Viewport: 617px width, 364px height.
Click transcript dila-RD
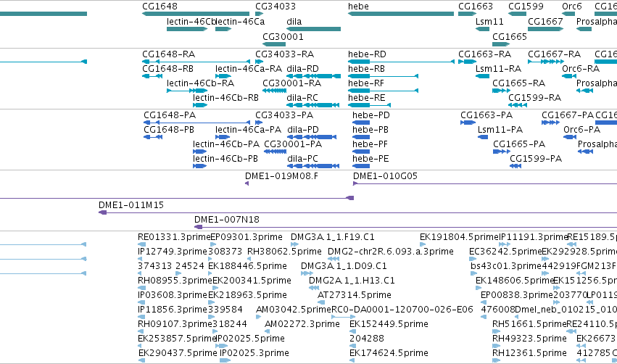[314, 76]
